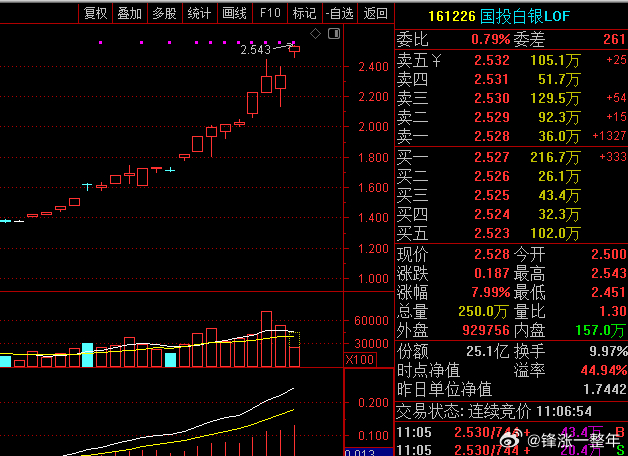The image size is (628, 456).
Task: Click 买一 volume 216.7万
Action: (555, 157)
